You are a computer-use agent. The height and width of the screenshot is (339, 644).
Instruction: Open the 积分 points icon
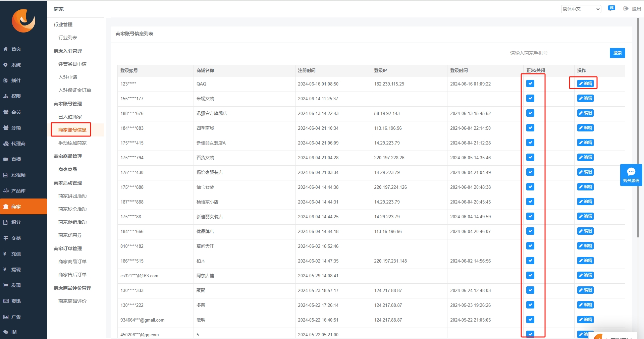coord(6,222)
